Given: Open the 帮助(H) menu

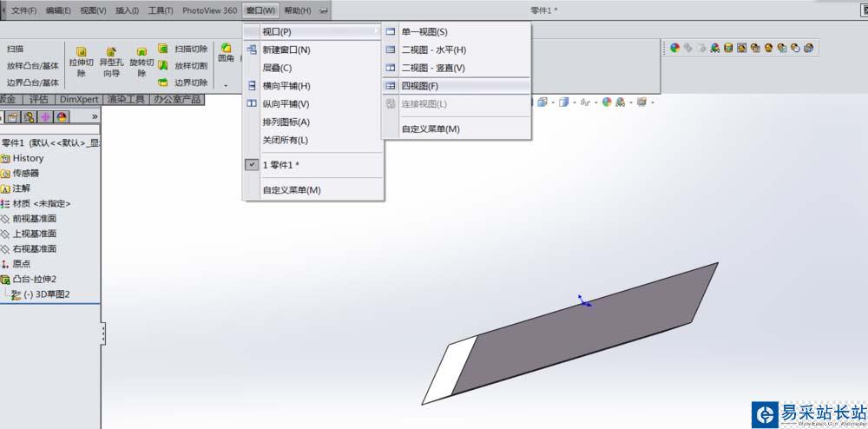Looking at the screenshot, I should 297,10.
